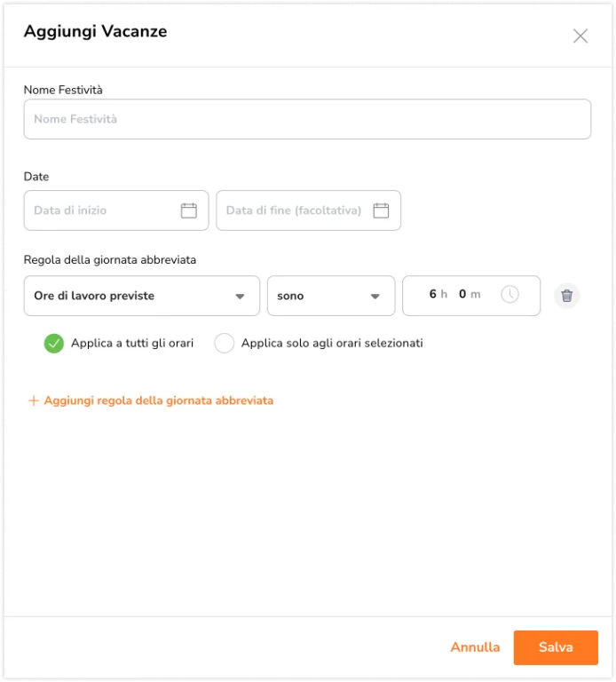
Task: Open the start date calendar icon
Action: click(x=189, y=210)
